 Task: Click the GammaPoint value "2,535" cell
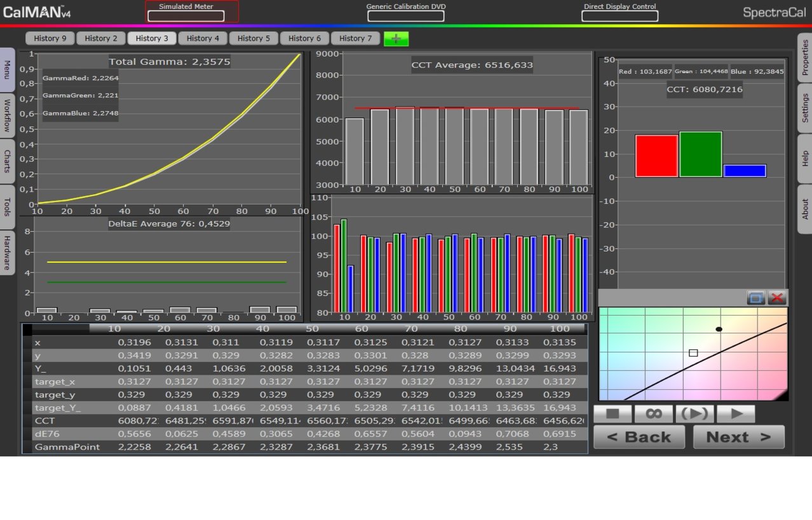point(509,447)
